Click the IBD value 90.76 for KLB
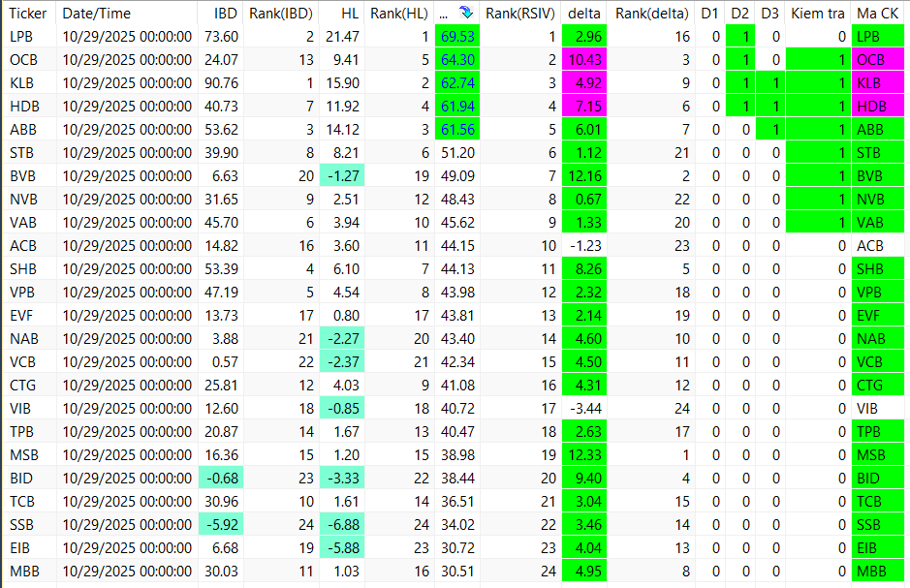910x588 pixels. coord(221,83)
